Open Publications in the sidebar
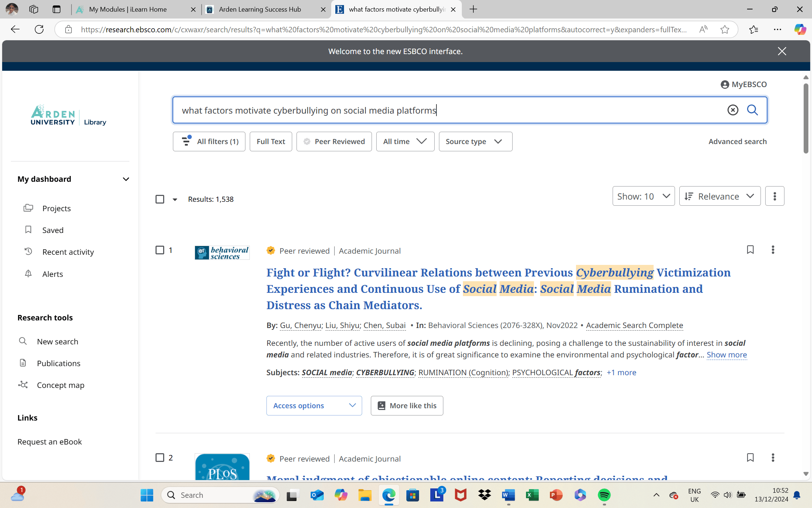Image resolution: width=812 pixels, height=508 pixels. click(x=59, y=363)
